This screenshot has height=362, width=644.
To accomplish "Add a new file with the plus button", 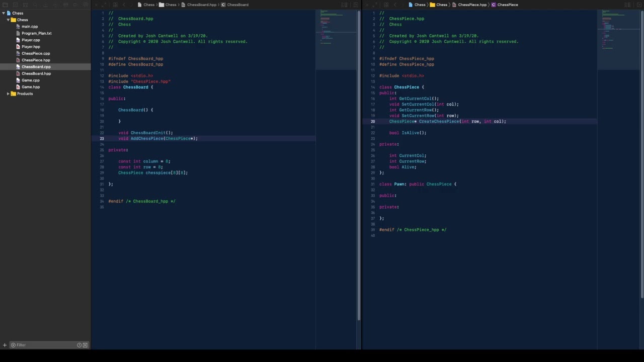I will [5, 345].
